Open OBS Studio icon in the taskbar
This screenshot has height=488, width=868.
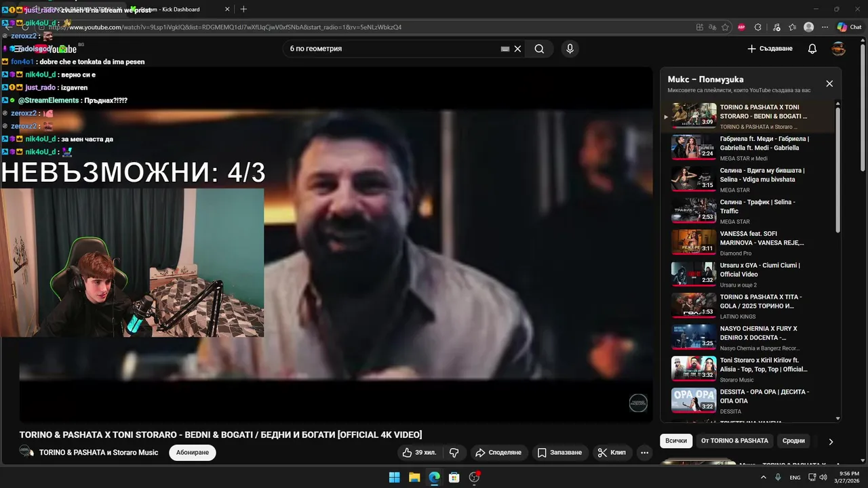tap(475, 477)
